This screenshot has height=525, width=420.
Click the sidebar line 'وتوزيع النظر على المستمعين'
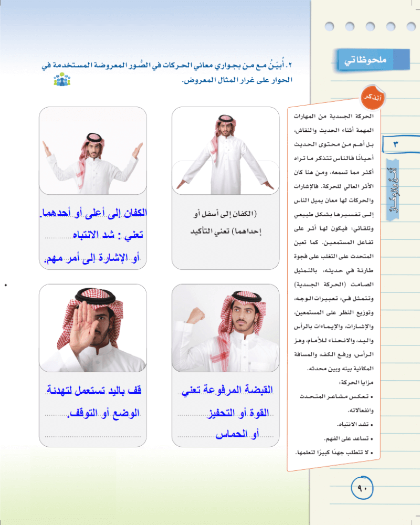coord(333,312)
